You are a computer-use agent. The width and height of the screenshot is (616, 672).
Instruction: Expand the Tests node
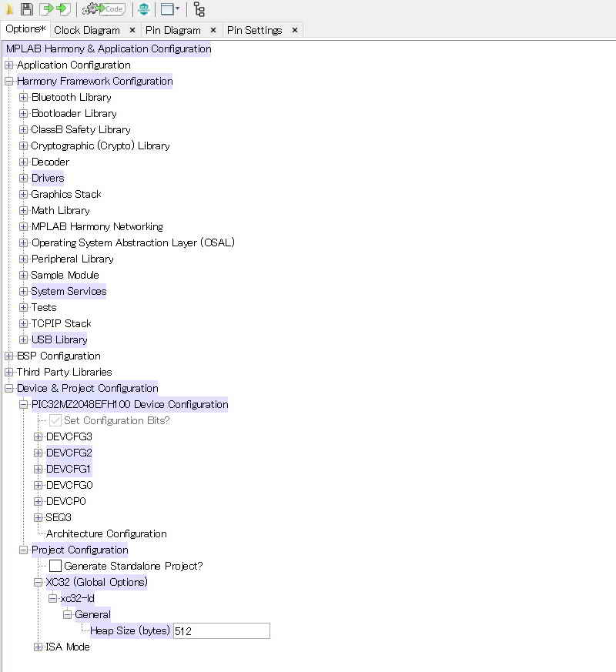[x=24, y=307]
